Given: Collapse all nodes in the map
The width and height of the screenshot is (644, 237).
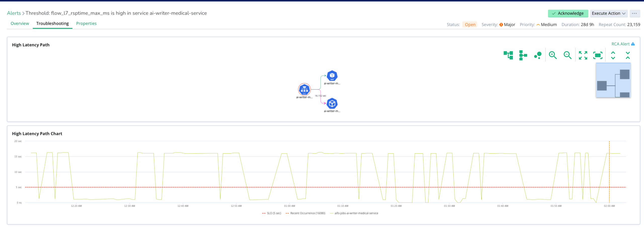Looking at the screenshot, I should click(627, 55).
